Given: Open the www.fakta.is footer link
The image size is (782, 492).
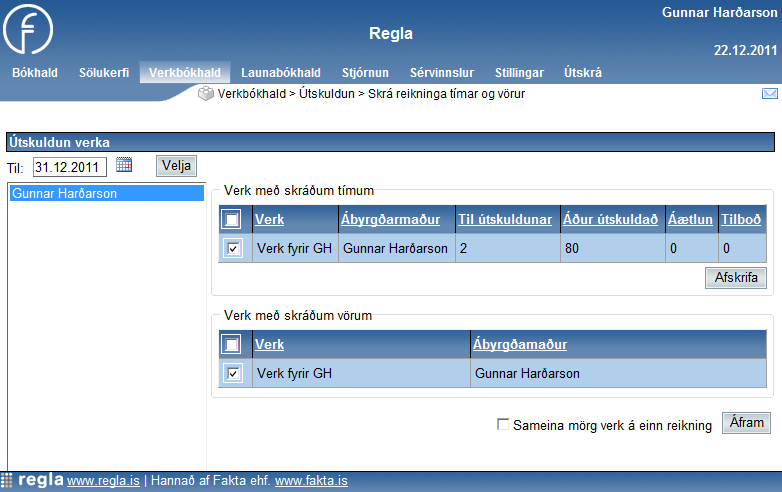Looking at the screenshot, I should point(311,481).
